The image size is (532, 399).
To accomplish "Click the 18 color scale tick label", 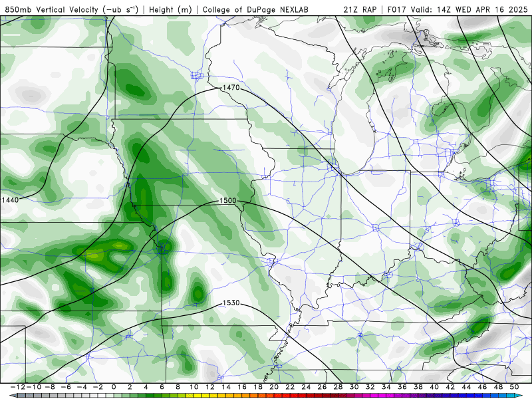I will click(258, 387).
